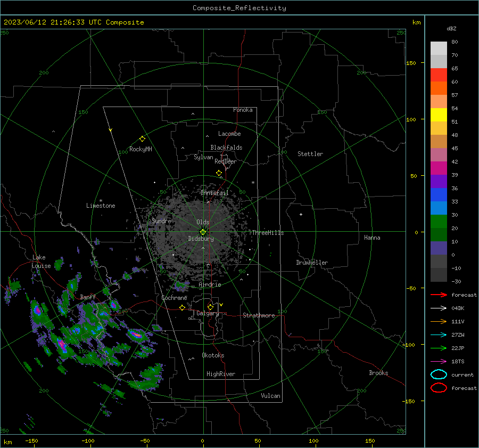This screenshot has width=479, height=448.
Task: Click the ThreeHills label
Action: pos(268,233)
